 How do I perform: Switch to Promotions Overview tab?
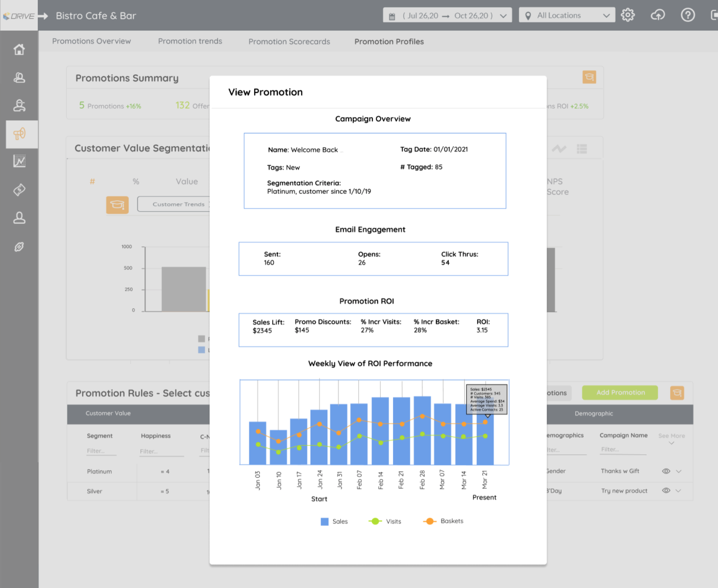[92, 41]
